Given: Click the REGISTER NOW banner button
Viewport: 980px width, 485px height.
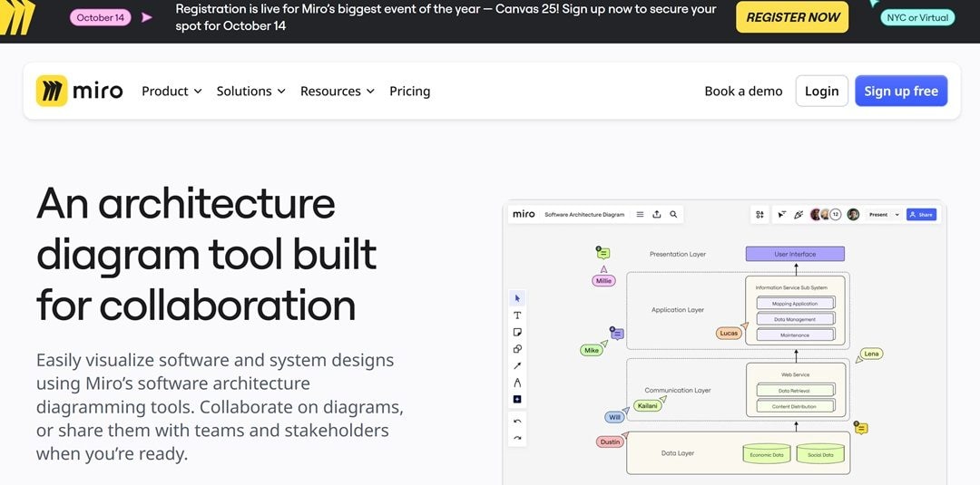Looking at the screenshot, I should point(791,17).
